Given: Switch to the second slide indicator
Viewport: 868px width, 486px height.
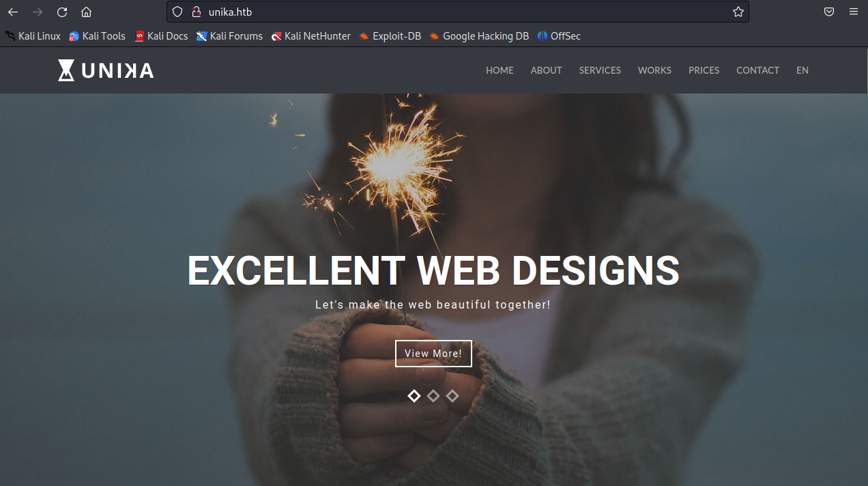Looking at the screenshot, I should click(x=433, y=396).
